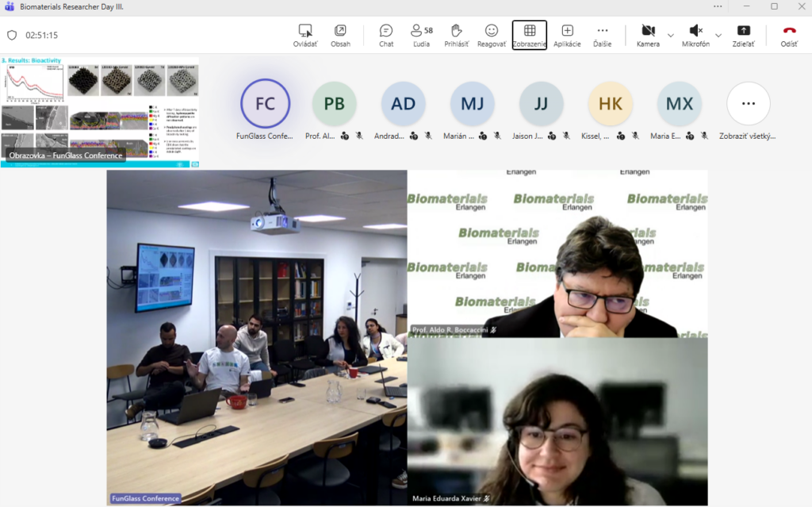Open the title bar three-dots menu
The width and height of the screenshot is (812, 507).
(x=718, y=6)
